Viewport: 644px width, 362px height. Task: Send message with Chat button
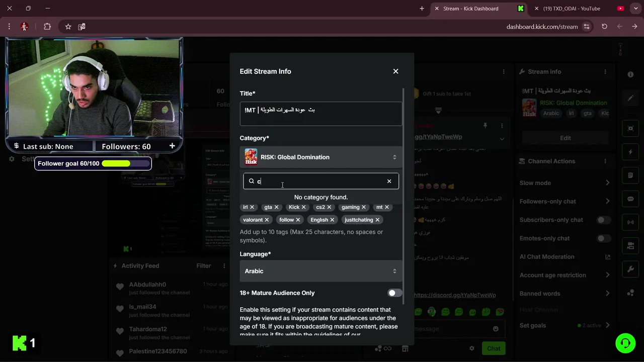pyautogui.click(x=494, y=348)
